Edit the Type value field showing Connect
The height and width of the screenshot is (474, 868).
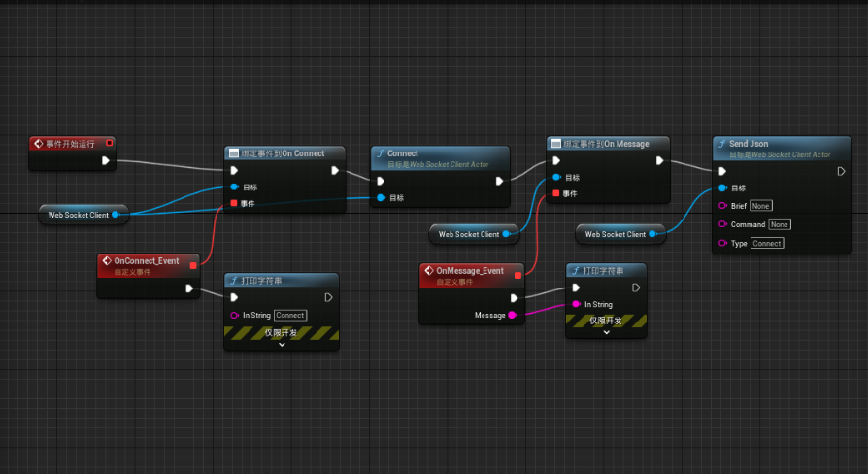[x=767, y=243]
